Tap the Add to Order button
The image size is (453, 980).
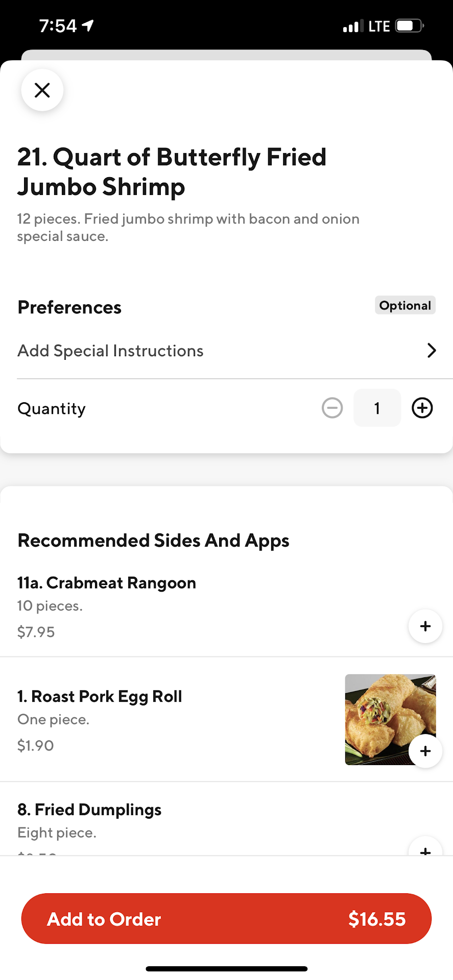226,919
